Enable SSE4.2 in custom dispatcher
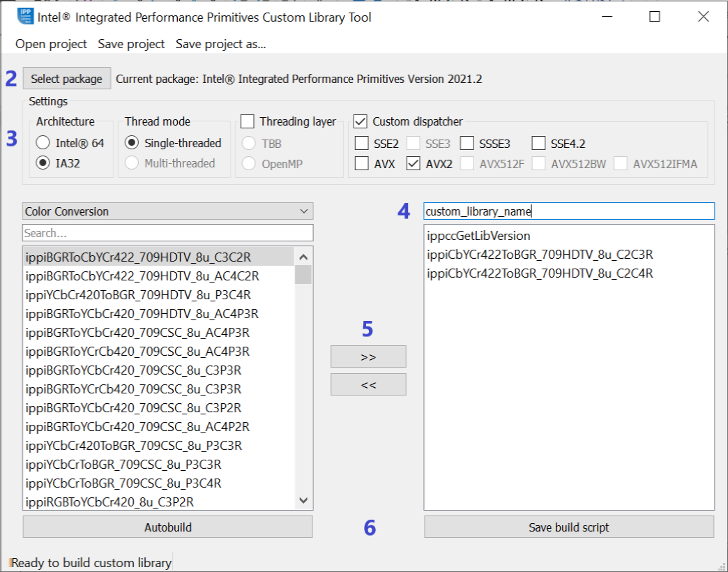The width and height of the screenshot is (728, 572). point(538,144)
